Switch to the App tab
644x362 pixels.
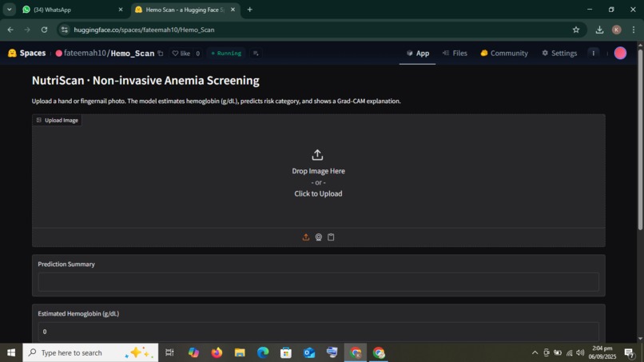(418, 53)
